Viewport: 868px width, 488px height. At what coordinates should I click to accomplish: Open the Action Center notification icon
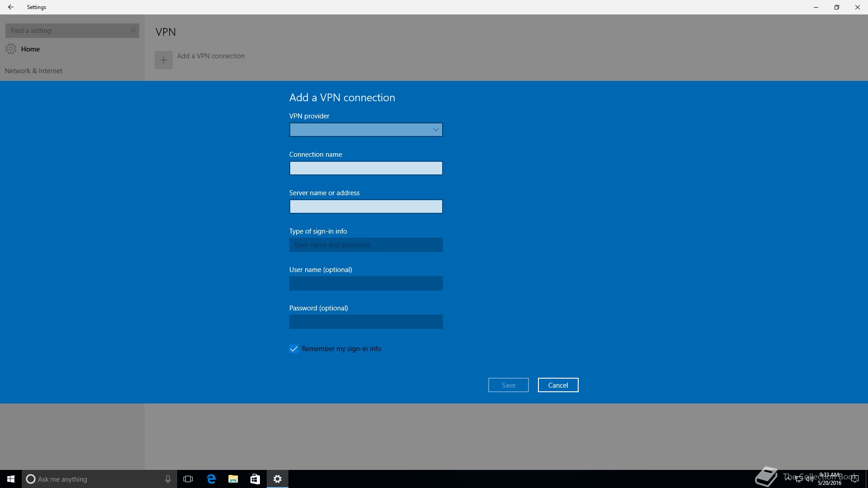(854, 479)
